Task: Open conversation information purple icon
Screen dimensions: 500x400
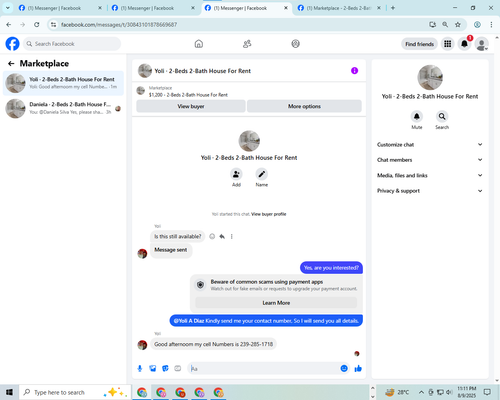Action: [354, 71]
